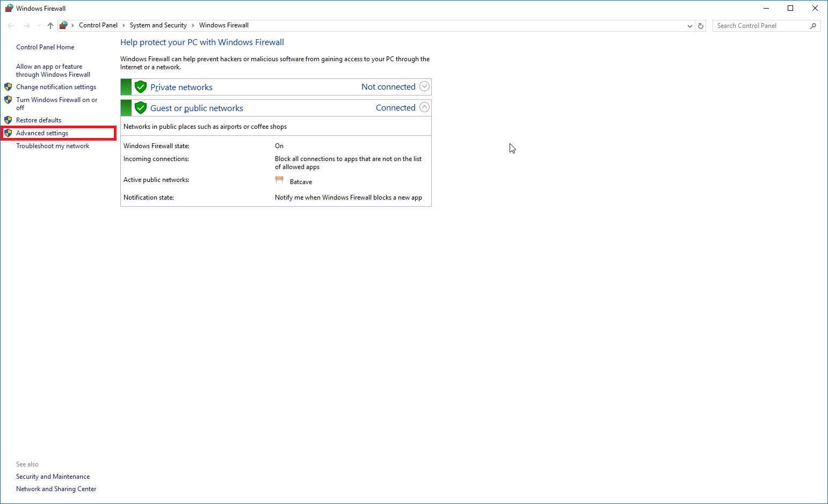Click the Connected status text
This screenshot has width=828, height=504.
click(x=396, y=108)
